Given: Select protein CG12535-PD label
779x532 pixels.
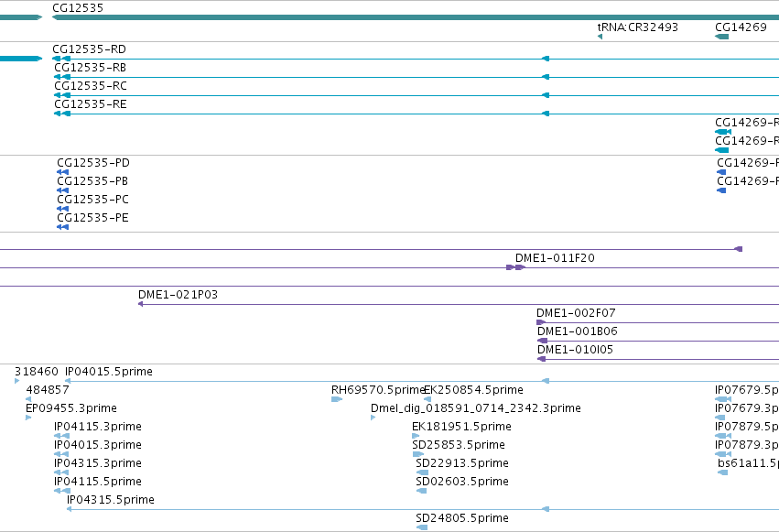Looking at the screenshot, I should tap(93, 163).
